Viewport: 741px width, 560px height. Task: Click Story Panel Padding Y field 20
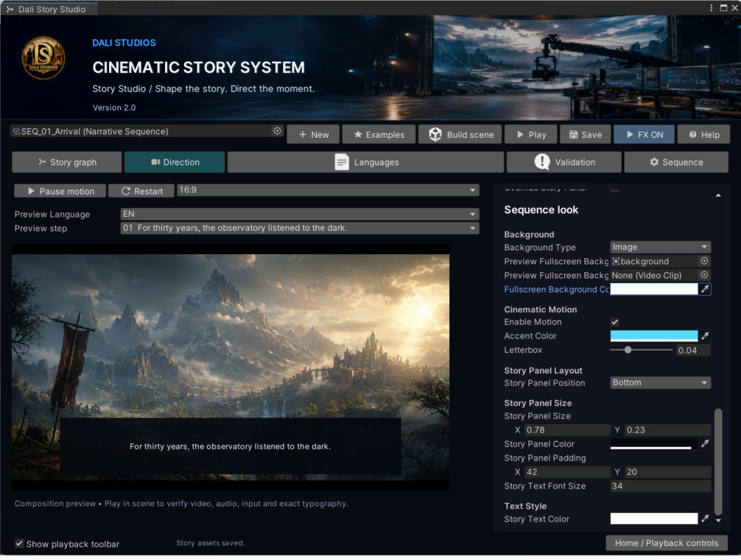[668, 472]
